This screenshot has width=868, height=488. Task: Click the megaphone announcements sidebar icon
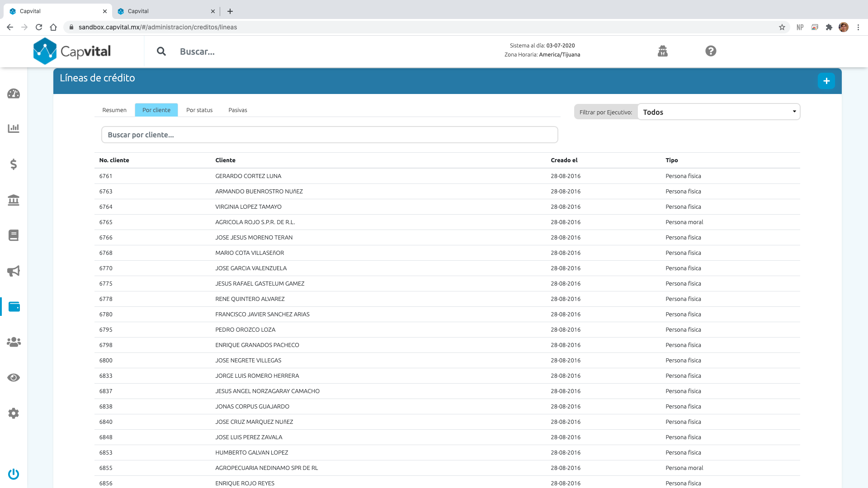[14, 271]
